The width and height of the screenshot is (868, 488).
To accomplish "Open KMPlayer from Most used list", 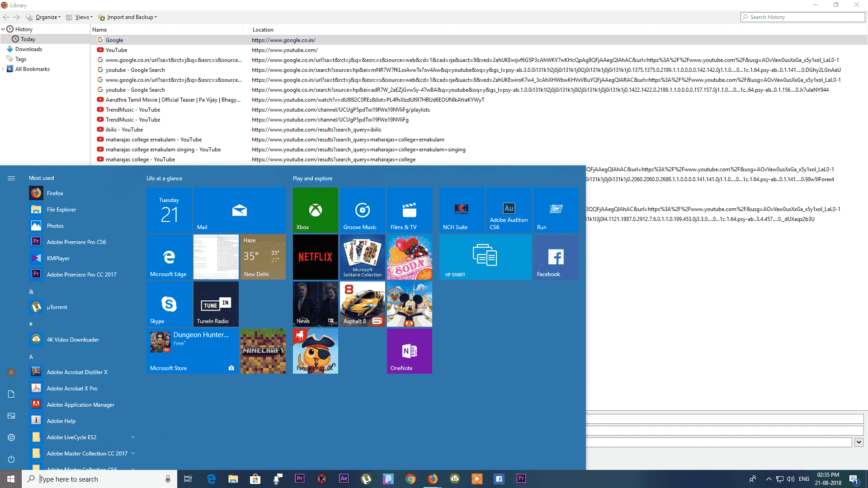I will (x=81, y=258).
